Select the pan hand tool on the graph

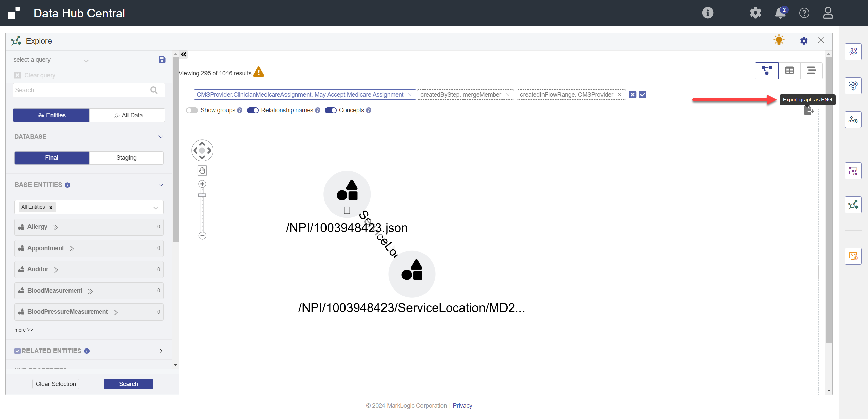point(202,171)
